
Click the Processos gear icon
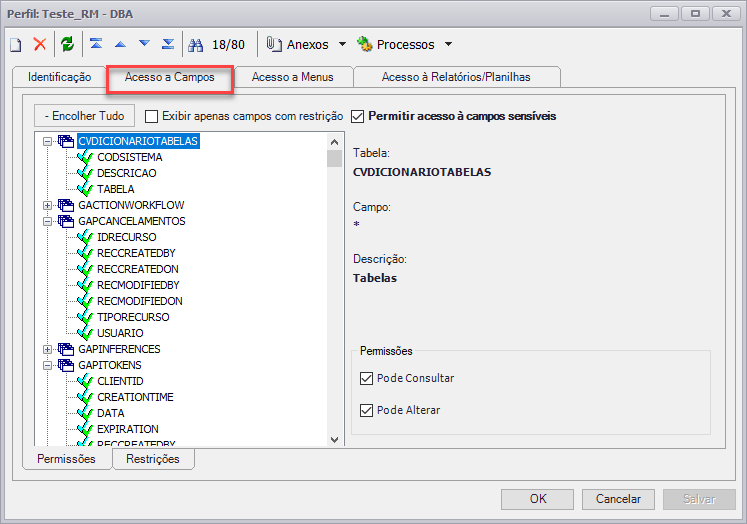(x=364, y=44)
